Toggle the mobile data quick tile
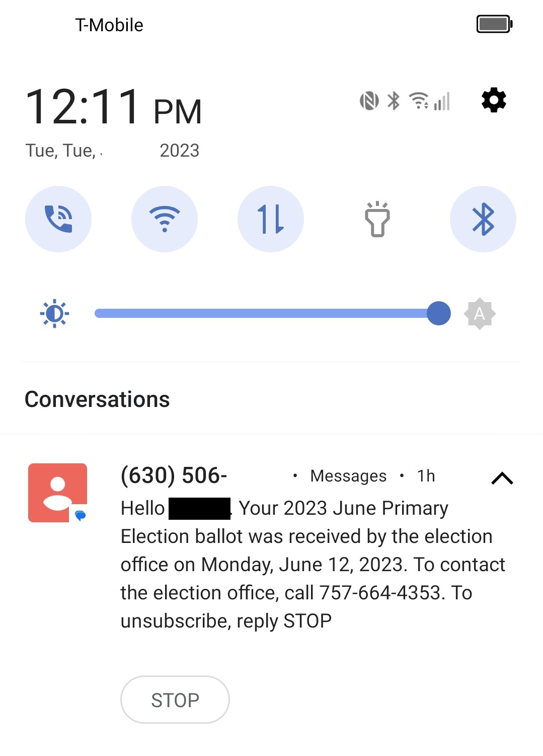The image size is (543, 756). (271, 219)
